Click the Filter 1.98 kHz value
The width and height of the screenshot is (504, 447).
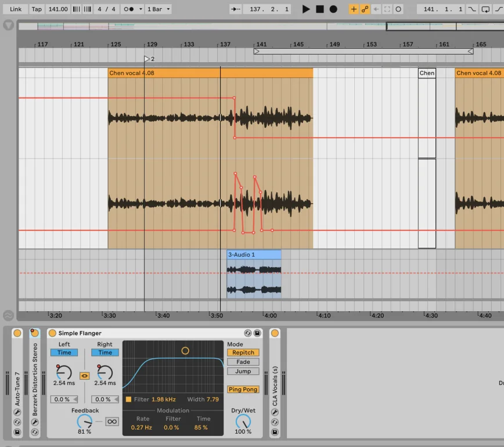point(164,399)
